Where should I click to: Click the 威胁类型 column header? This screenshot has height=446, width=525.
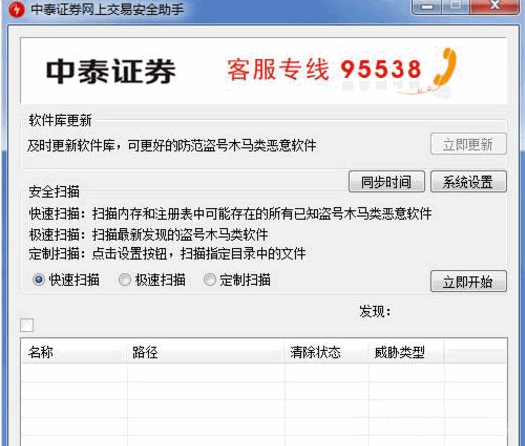pyautogui.click(x=406, y=352)
